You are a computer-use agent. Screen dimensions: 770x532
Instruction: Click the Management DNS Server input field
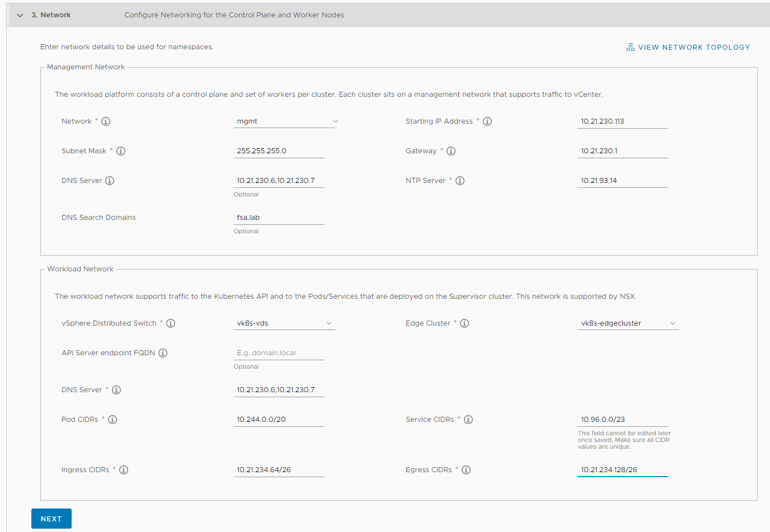tap(279, 181)
